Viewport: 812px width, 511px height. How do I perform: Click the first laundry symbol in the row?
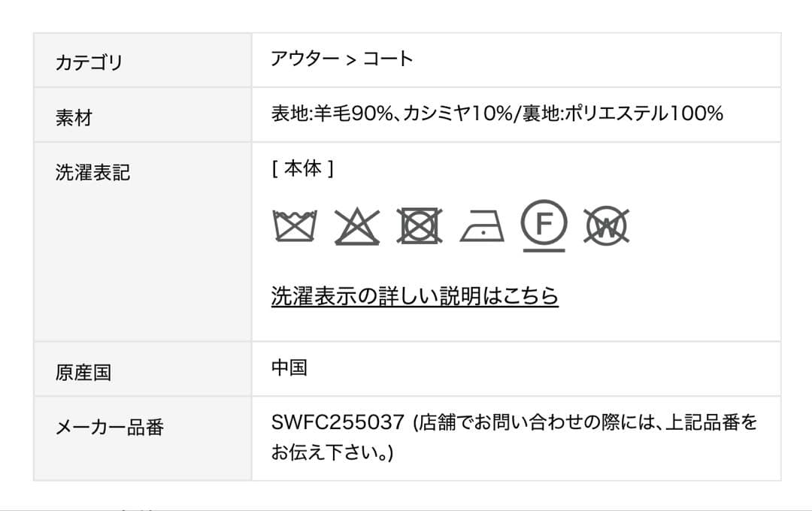coord(294,225)
